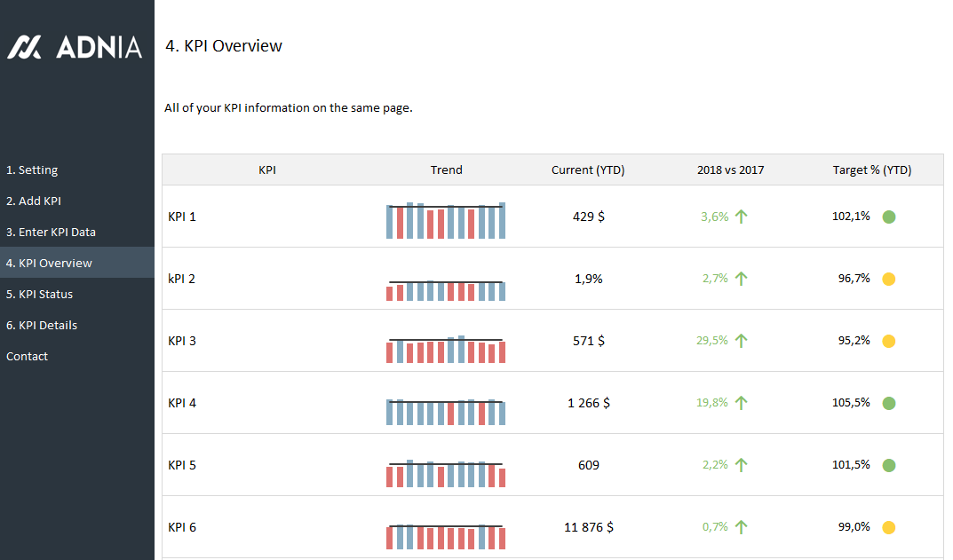Click the KPI 3 row label
Screen dimensions: 953x560
[182, 341]
